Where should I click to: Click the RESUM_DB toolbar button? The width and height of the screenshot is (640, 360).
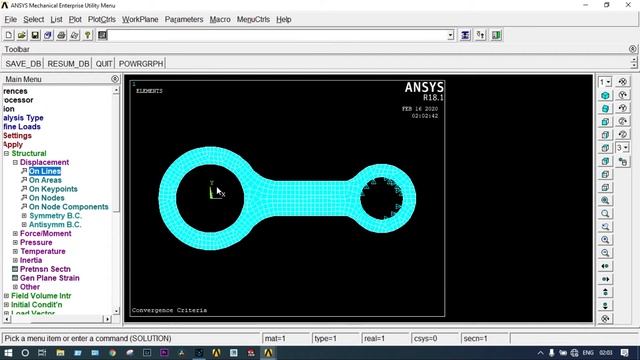[x=68, y=64]
